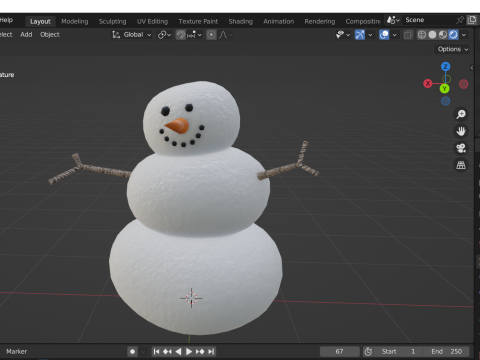Click the Start frame field
The width and height of the screenshot is (480, 360).
point(398,351)
